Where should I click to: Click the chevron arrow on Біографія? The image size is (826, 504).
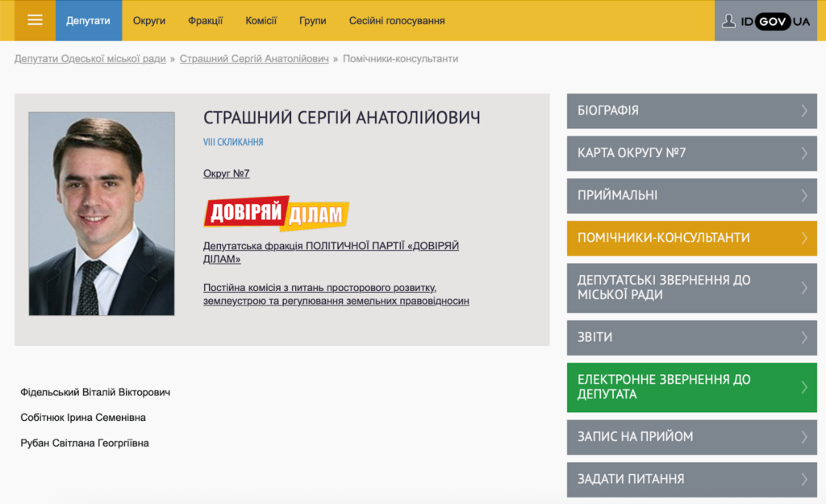click(803, 110)
